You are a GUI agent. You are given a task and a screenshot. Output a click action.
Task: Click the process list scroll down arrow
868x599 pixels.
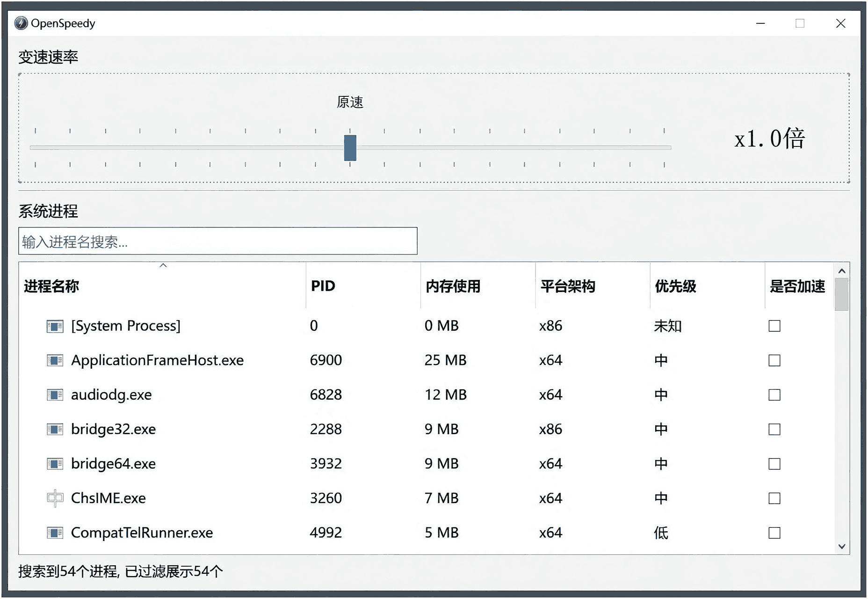(842, 547)
